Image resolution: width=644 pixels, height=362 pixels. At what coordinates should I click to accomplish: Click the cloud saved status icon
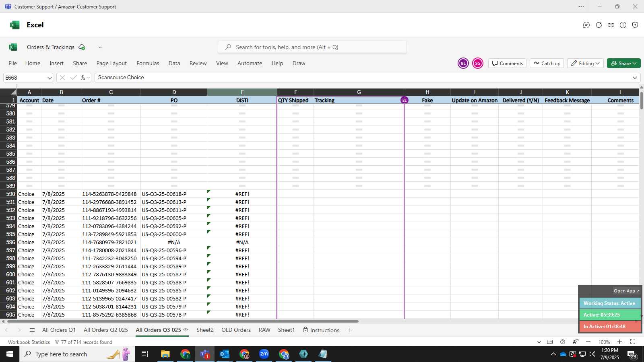(x=82, y=47)
